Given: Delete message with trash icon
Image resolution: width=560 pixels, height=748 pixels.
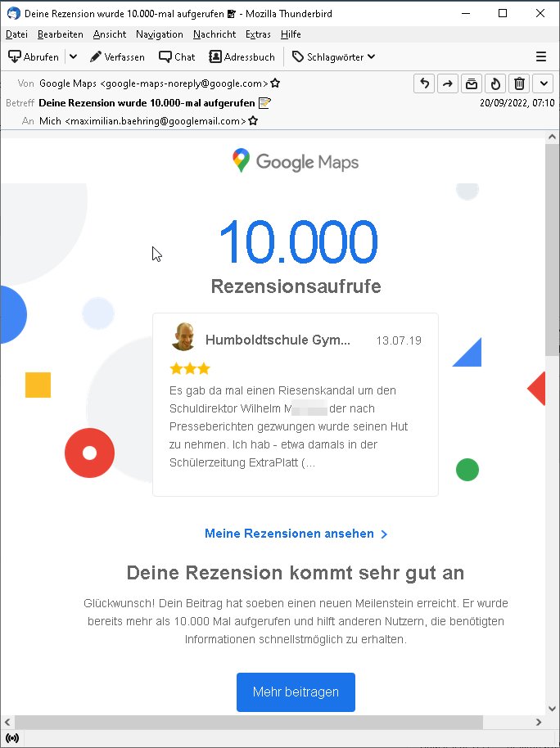Looking at the screenshot, I should coord(519,84).
